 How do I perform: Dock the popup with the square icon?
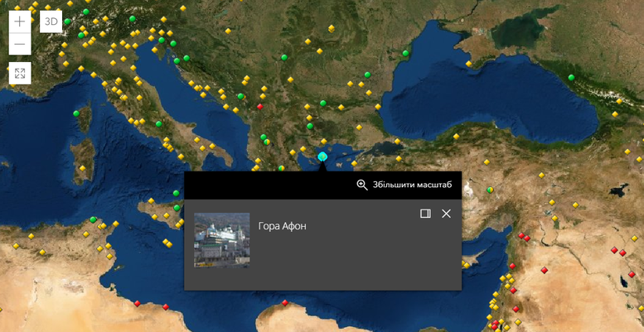[x=425, y=214]
